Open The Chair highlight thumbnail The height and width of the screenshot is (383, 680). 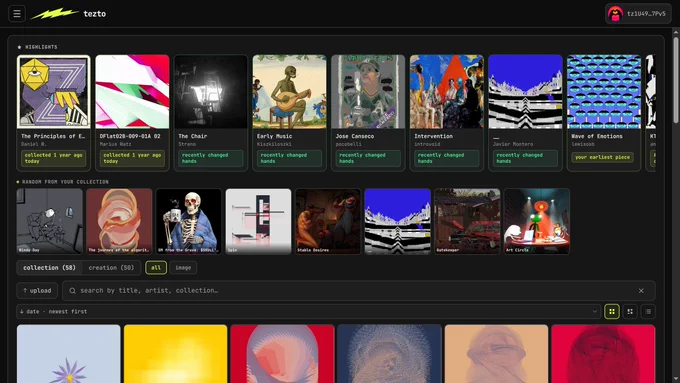[211, 92]
